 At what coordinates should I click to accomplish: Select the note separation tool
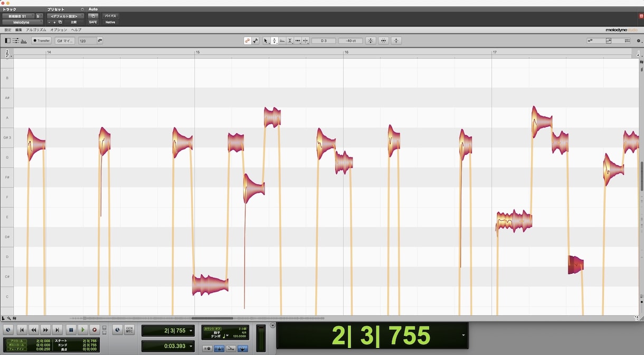[306, 41]
